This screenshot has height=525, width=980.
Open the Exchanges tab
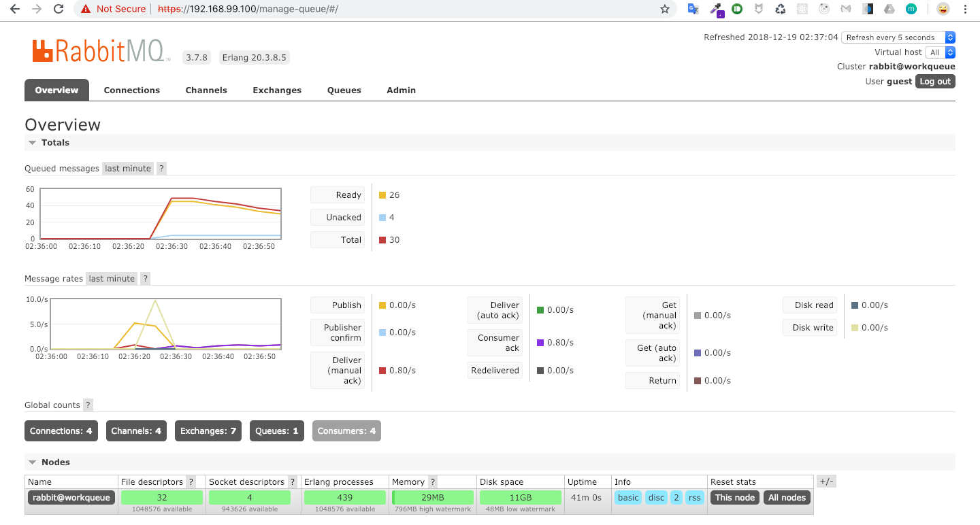point(277,90)
